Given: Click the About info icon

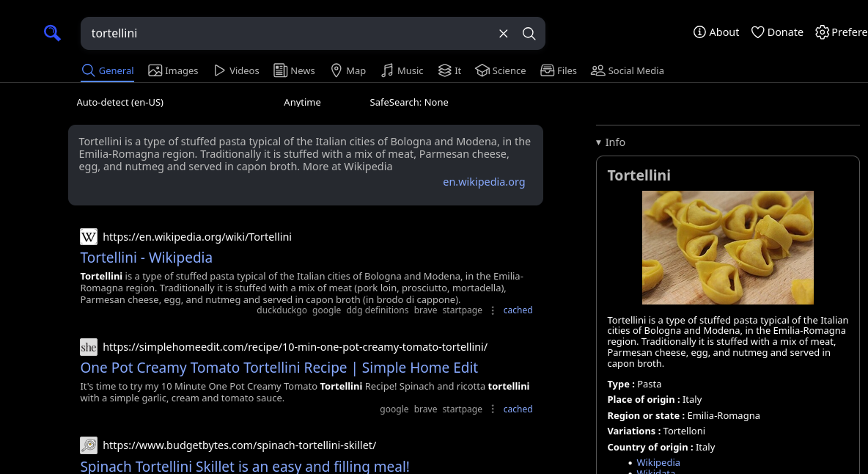Looking at the screenshot, I should click(699, 32).
